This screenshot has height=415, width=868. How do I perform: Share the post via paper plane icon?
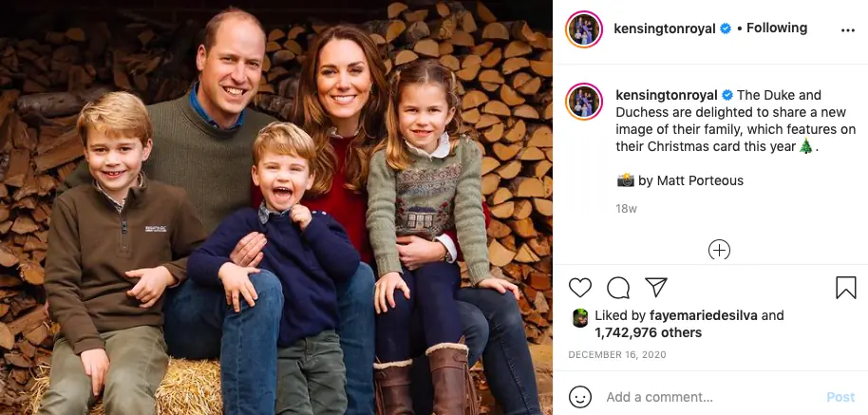pyautogui.click(x=656, y=288)
